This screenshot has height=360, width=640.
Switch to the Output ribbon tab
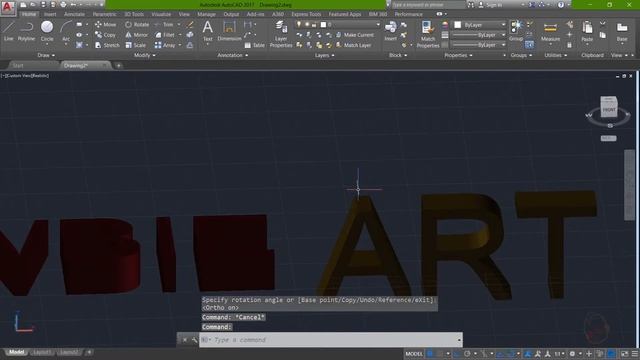(x=231, y=14)
